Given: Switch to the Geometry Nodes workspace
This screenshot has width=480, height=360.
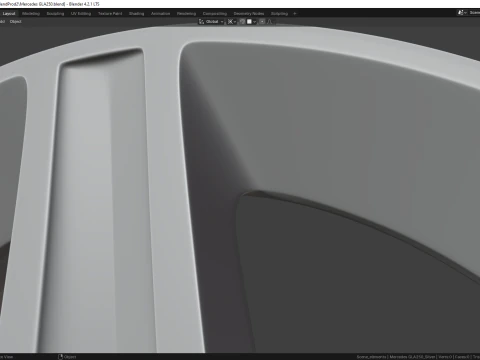Looking at the screenshot, I should (x=249, y=14).
